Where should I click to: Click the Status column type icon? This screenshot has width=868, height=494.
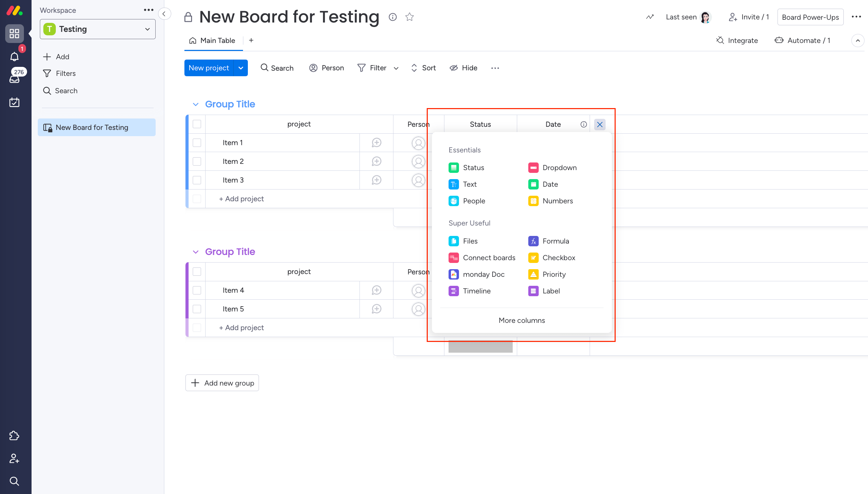454,167
